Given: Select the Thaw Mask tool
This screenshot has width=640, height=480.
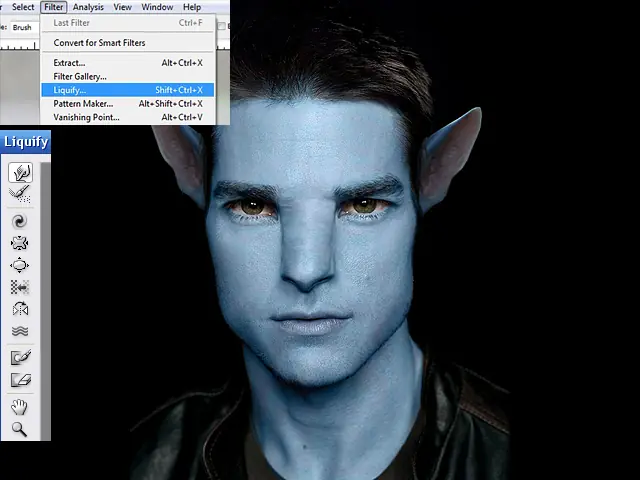Looking at the screenshot, I should pyautogui.click(x=20, y=380).
